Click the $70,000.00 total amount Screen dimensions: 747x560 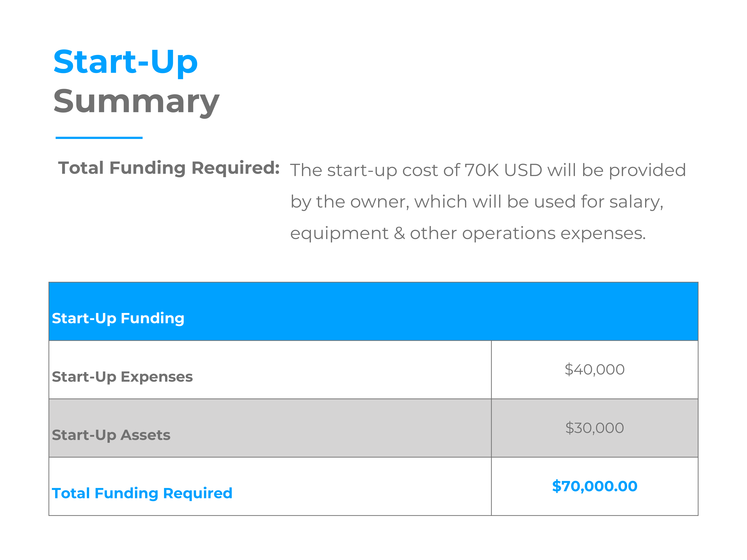pos(594,486)
